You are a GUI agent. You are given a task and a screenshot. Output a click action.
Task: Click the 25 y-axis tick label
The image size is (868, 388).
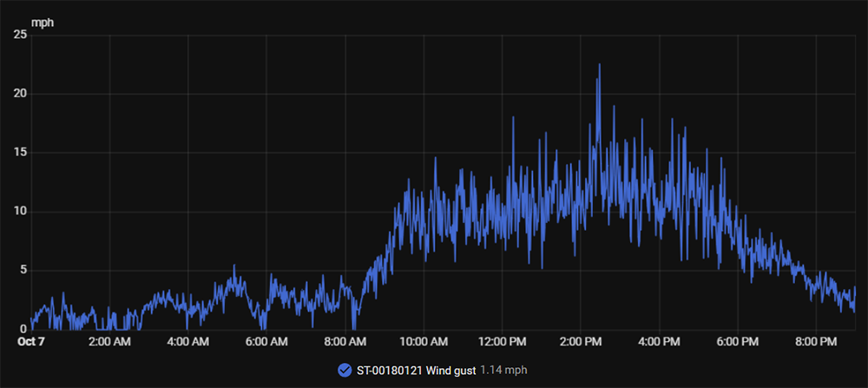point(20,35)
